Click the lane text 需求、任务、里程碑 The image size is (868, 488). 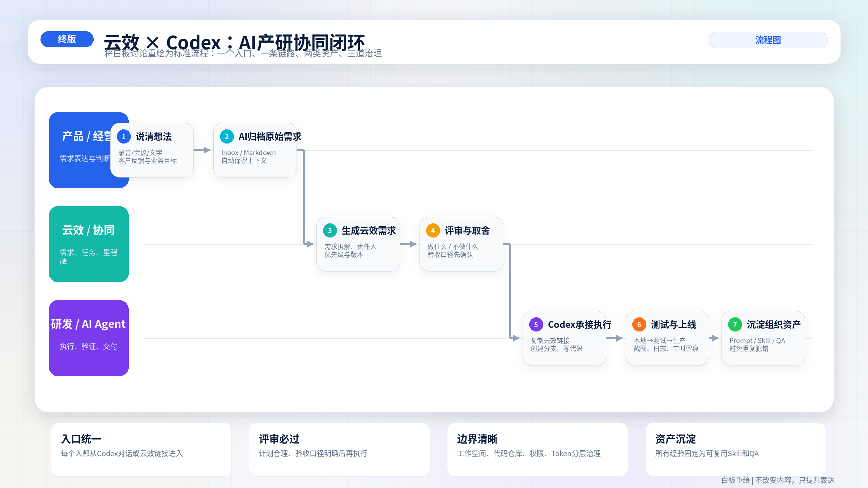tap(89, 257)
